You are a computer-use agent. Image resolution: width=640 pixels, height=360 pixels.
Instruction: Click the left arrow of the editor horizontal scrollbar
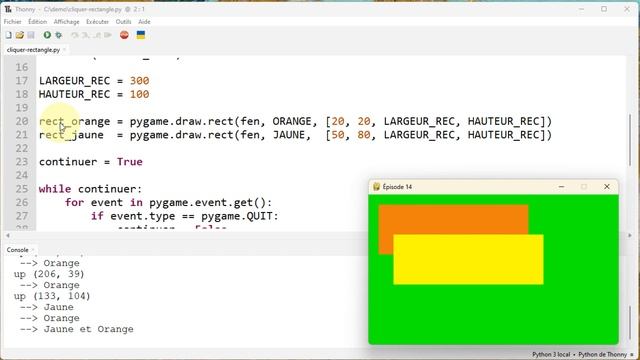pos(7,236)
